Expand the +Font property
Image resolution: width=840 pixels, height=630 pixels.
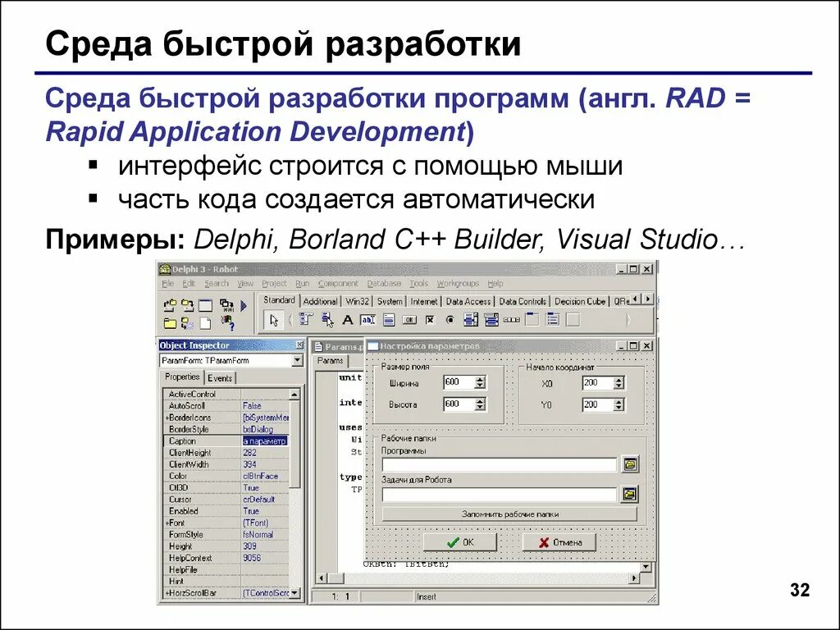click(167, 523)
